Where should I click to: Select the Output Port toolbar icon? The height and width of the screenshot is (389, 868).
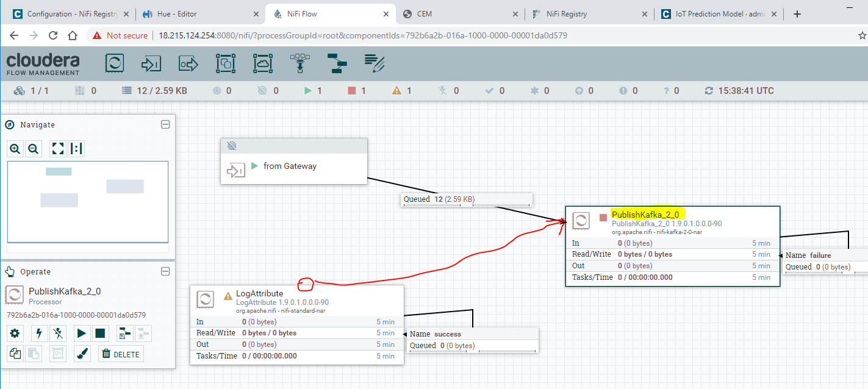pos(188,63)
